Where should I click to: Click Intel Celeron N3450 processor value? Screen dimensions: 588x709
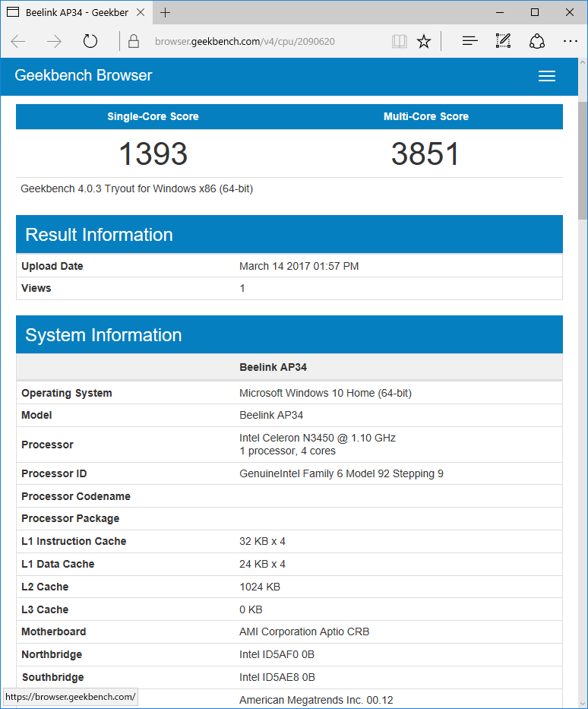[318, 445]
